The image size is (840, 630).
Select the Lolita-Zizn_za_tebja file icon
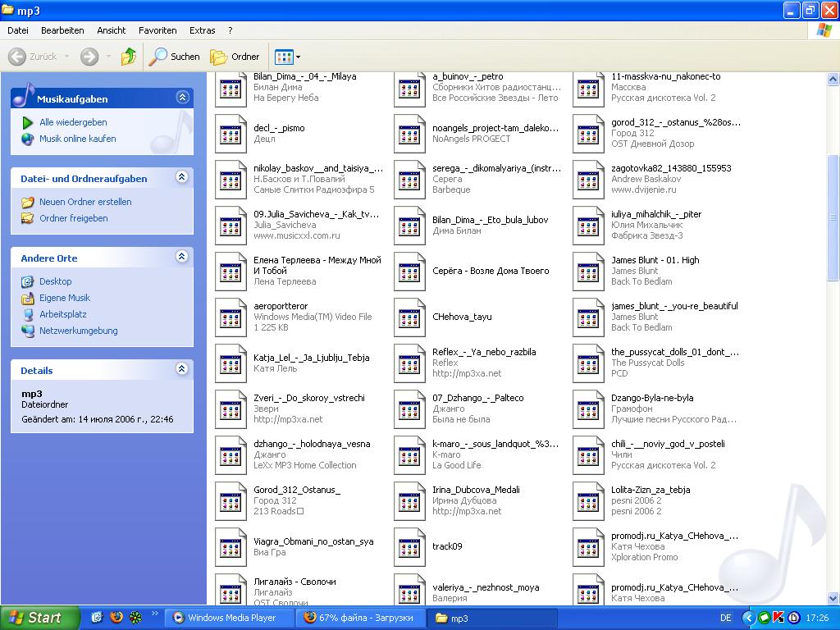click(x=589, y=501)
